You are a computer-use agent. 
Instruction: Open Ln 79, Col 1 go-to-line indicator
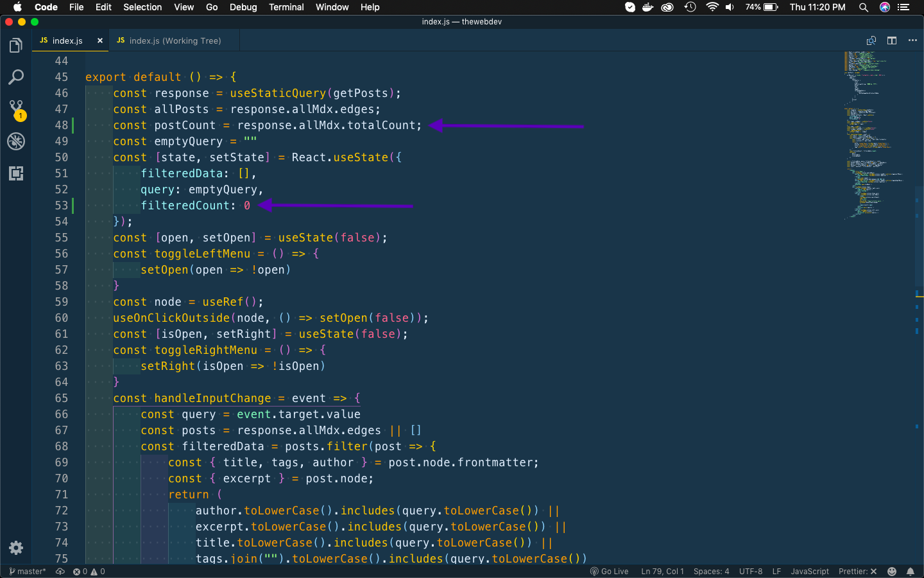[x=662, y=572]
